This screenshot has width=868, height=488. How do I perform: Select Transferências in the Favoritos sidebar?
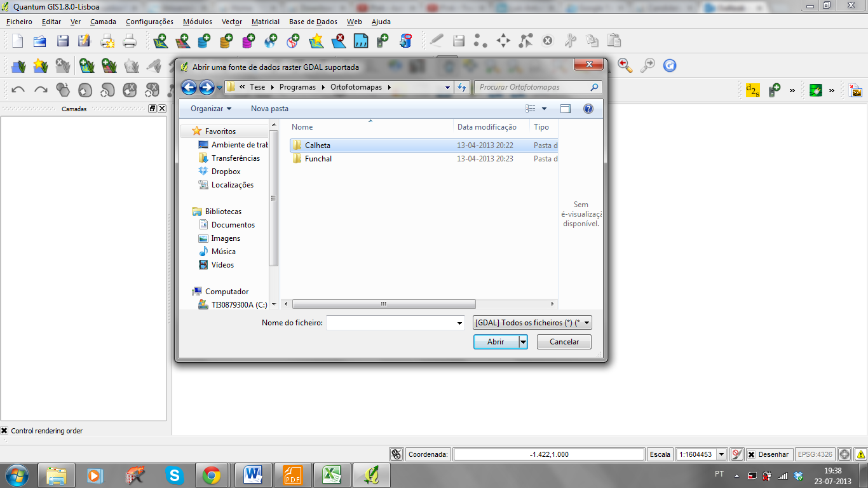[x=236, y=158]
